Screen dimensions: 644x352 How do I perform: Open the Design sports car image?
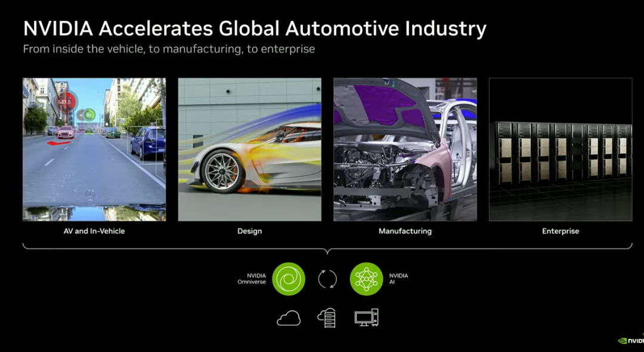250,149
